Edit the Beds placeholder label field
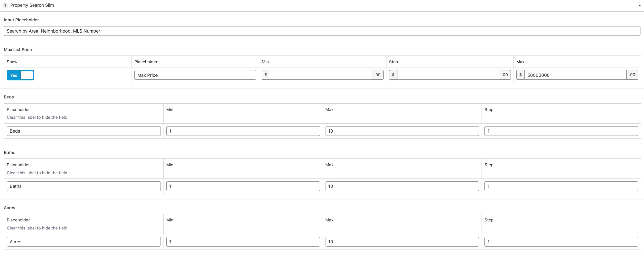This screenshot has height=254, width=644. click(x=84, y=131)
